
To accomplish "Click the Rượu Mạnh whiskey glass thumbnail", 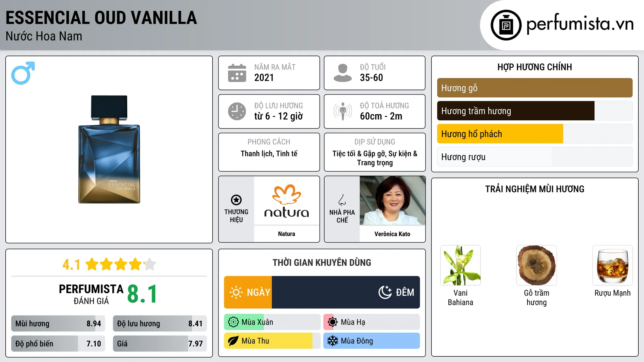I will [613, 265].
